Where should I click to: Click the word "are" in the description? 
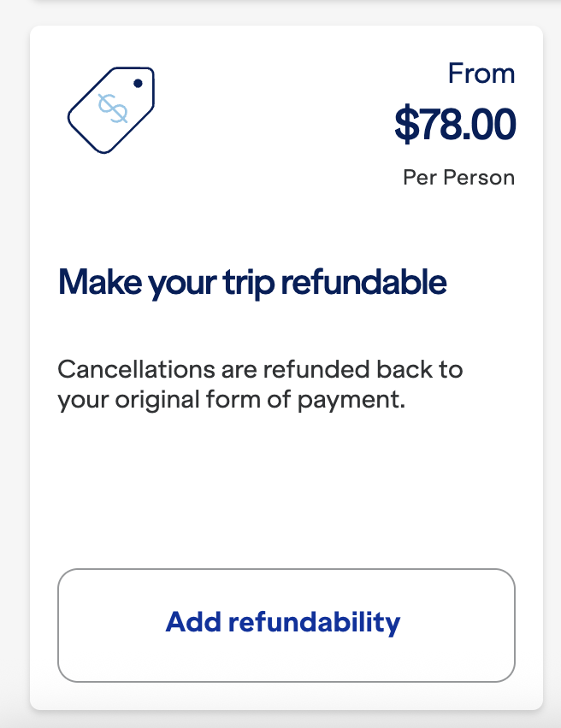(198, 371)
